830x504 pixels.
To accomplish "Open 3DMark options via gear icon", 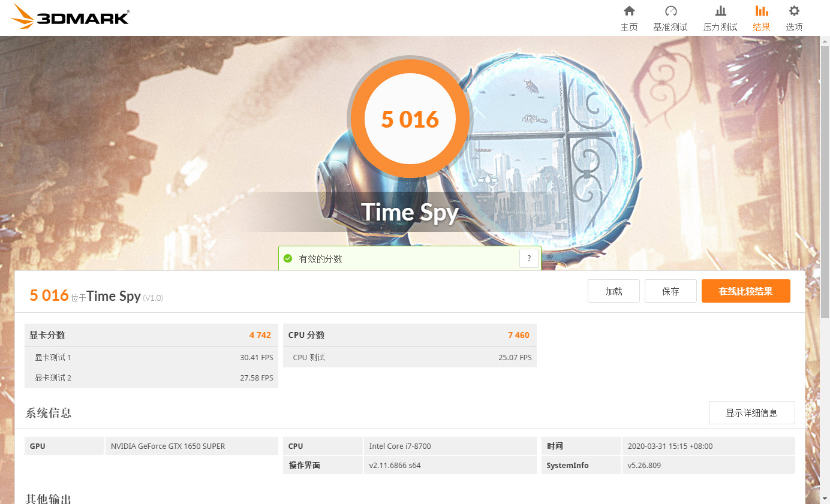I will pos(793,17).
